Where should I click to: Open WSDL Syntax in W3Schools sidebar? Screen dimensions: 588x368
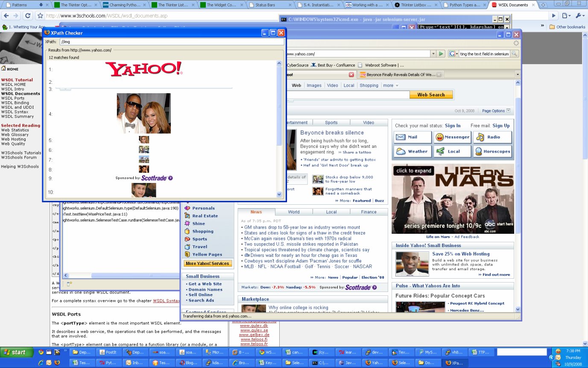click(x=14, y=112)
